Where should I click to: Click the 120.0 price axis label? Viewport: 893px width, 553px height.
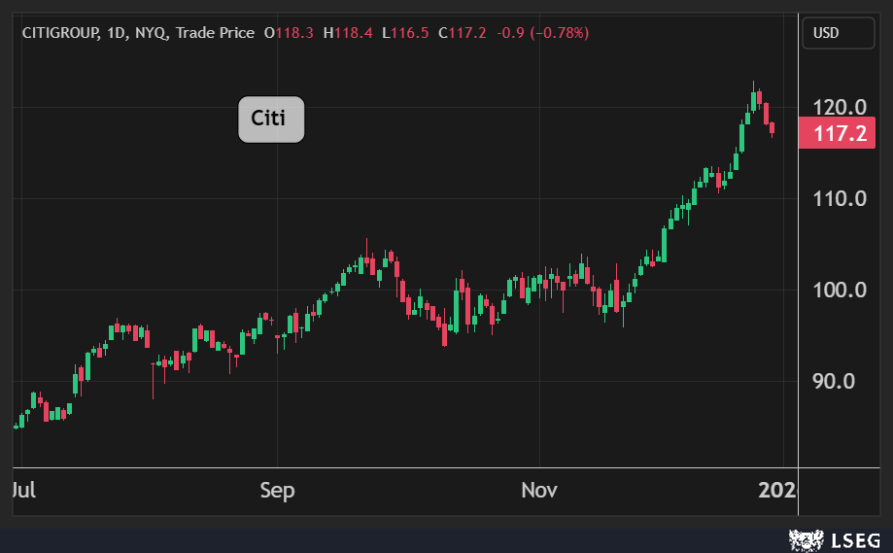(x=839, y=107)
